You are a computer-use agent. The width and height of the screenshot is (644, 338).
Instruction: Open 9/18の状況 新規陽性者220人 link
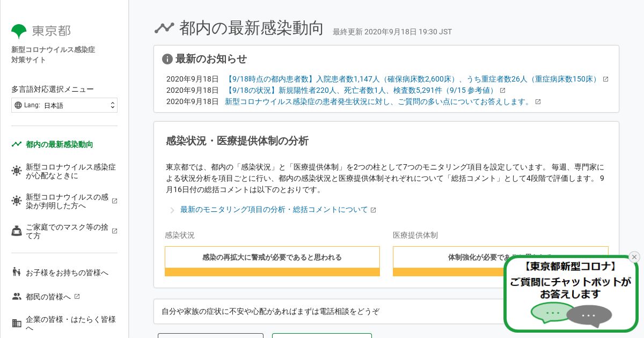coord(362,90)
